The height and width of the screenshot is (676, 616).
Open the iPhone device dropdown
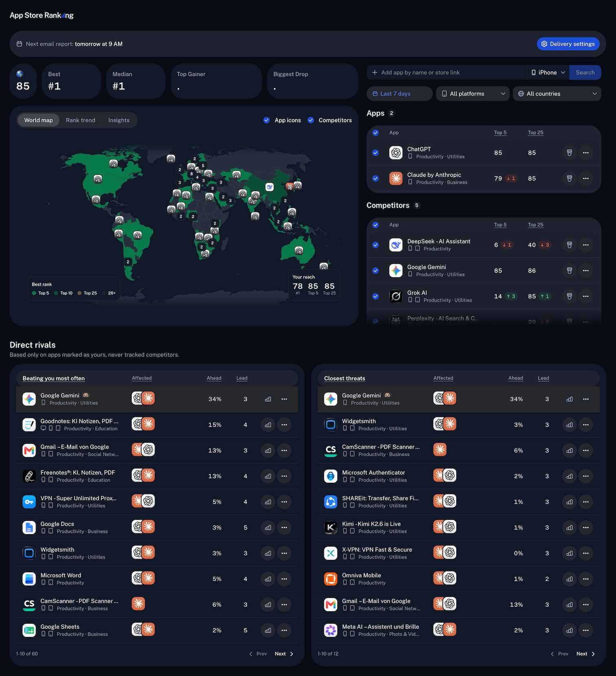548,73
